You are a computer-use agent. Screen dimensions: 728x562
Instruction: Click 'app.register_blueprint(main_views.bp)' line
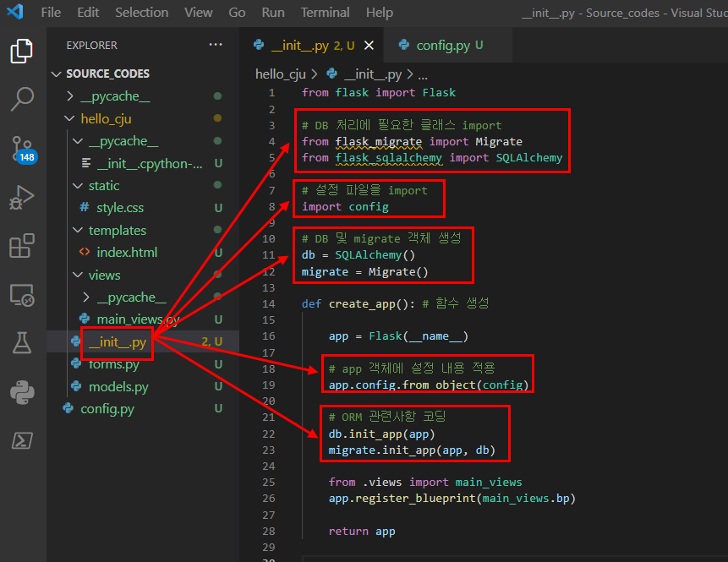[x=452, y=499]
